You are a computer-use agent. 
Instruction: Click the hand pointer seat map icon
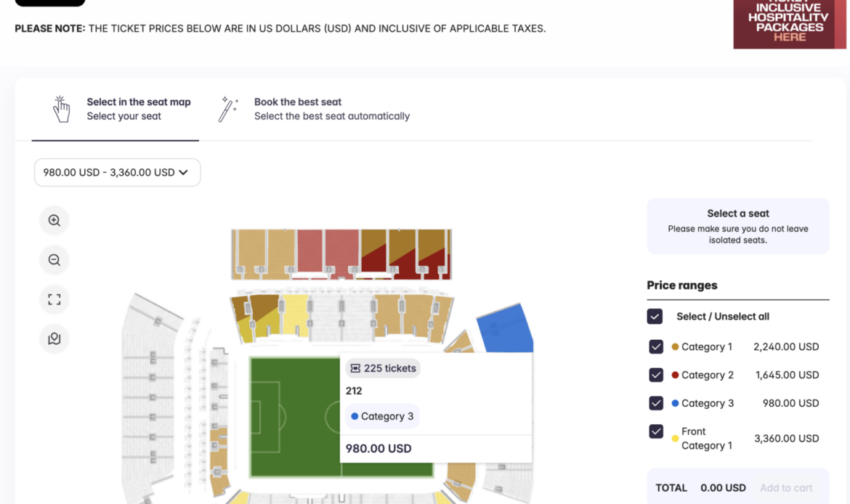pyautogui.click(x=62, y=109)
